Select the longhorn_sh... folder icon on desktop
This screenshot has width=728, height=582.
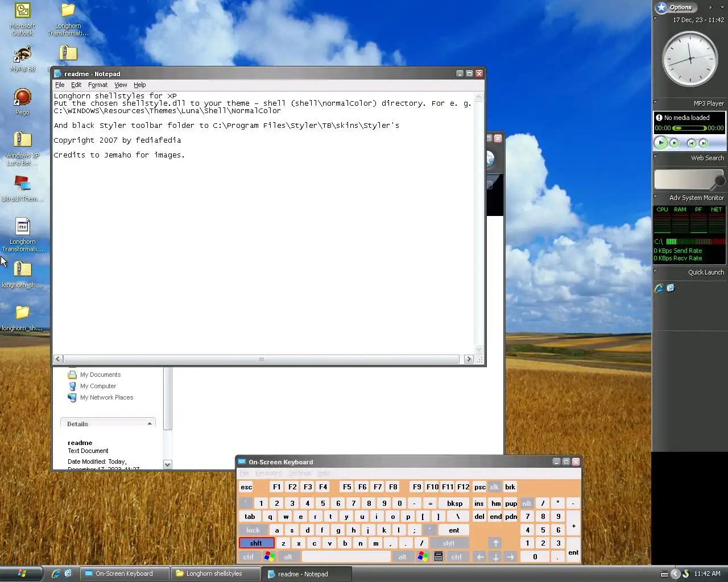pos(22,318)
